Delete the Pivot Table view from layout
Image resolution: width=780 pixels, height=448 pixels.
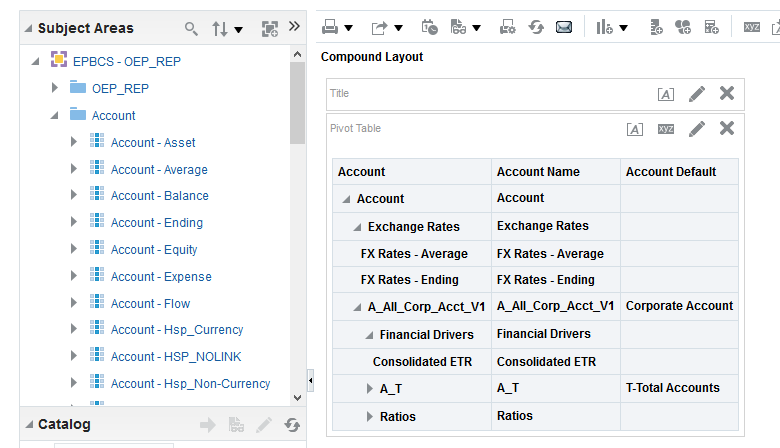[x=727, y=128]
